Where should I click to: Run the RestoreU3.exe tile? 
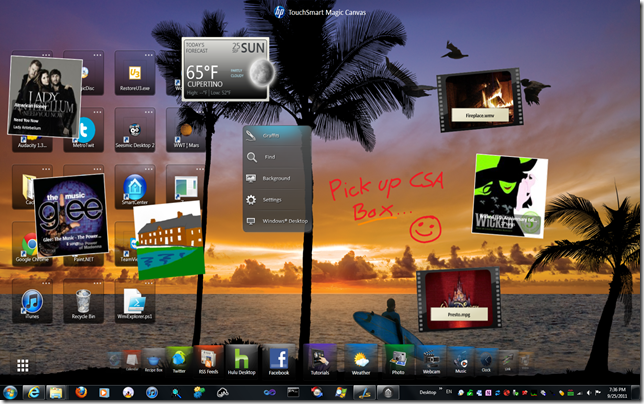135,75
